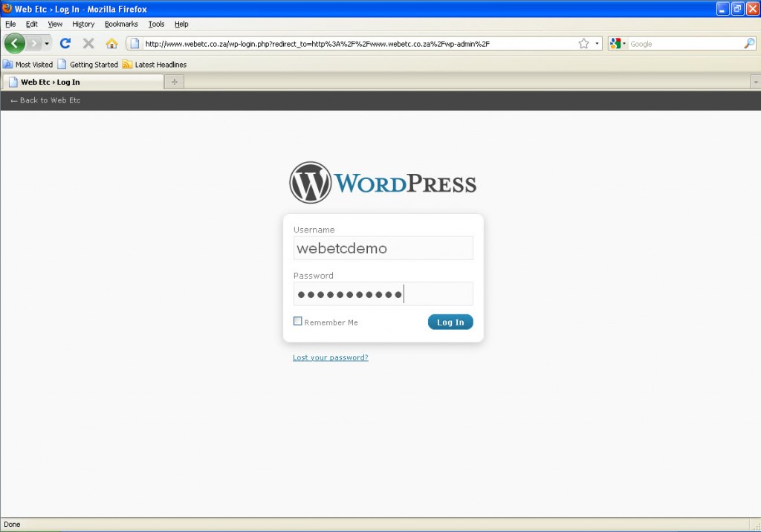This screenshot has height=532, width=761.
Task: Click the WordPress logo
Action: pyautogui.click(x=383, y=183)
